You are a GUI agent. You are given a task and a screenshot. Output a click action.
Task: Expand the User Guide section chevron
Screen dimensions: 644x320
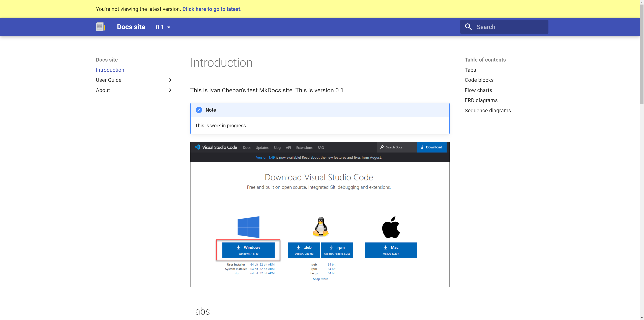[170, 80]
